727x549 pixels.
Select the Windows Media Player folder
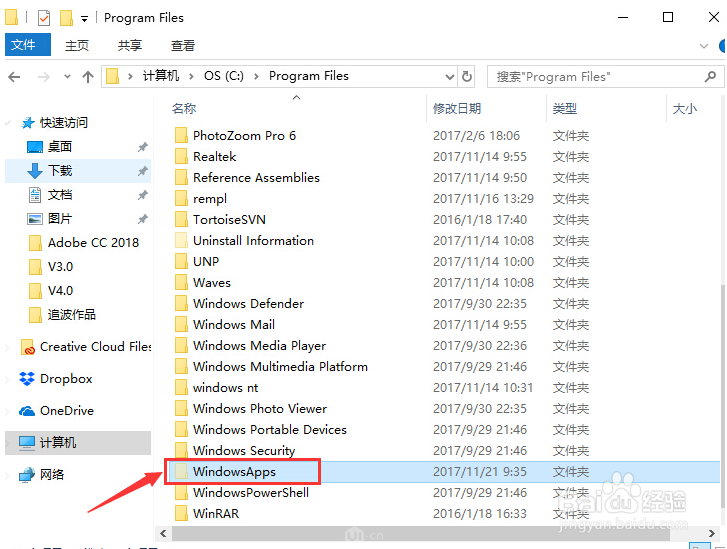(259, 346)
